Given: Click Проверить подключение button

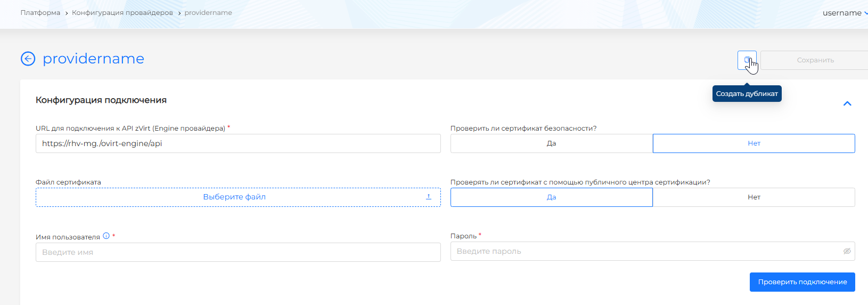Looking at the screenshot, I should pos(802,282).
